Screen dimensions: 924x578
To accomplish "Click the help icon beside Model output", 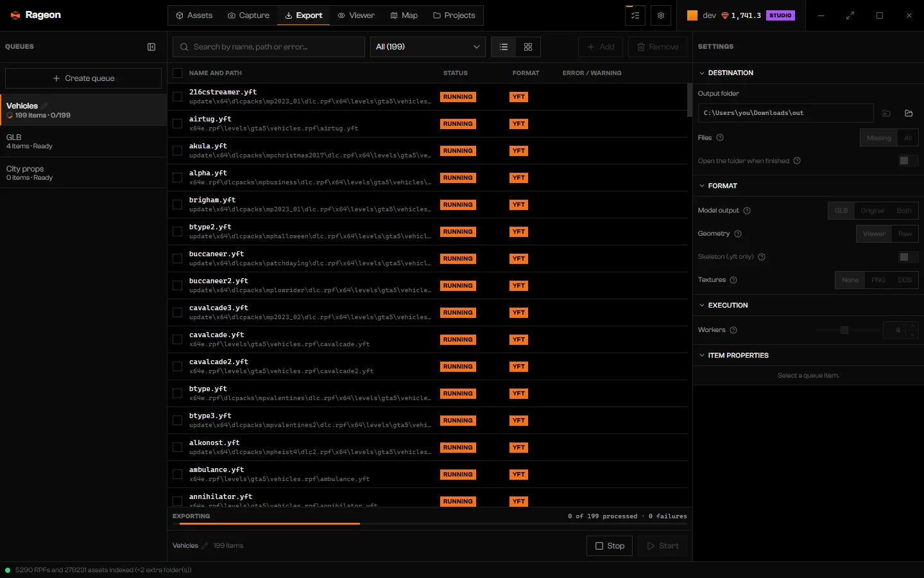I will pyautogui.click(x=747, y=211).
